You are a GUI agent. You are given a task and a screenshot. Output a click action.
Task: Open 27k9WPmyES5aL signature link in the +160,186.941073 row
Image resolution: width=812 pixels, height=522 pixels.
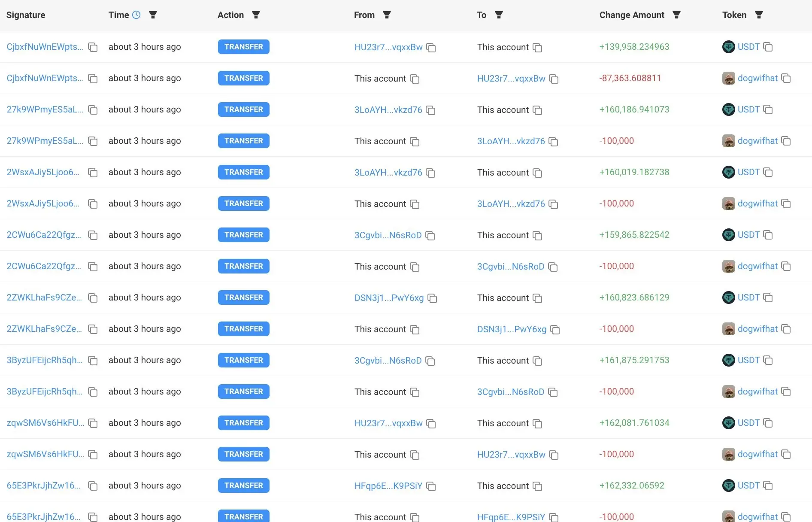point(45,109)
